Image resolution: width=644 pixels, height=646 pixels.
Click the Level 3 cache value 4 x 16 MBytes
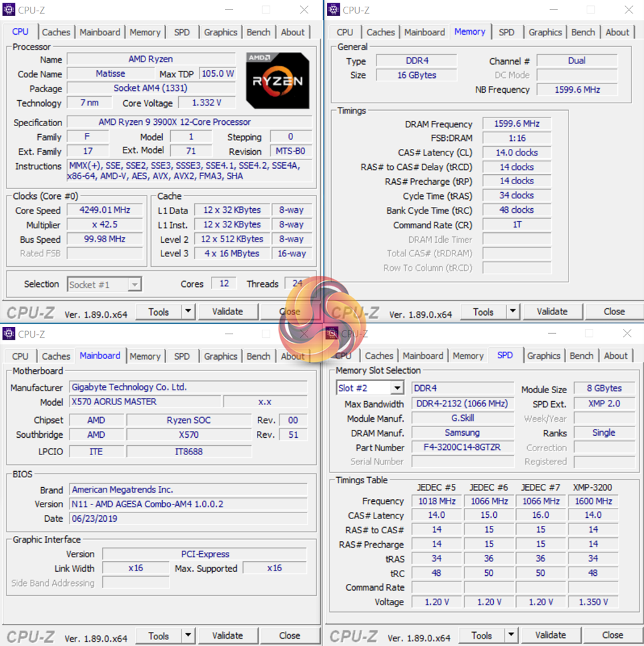tap(232, 254)
